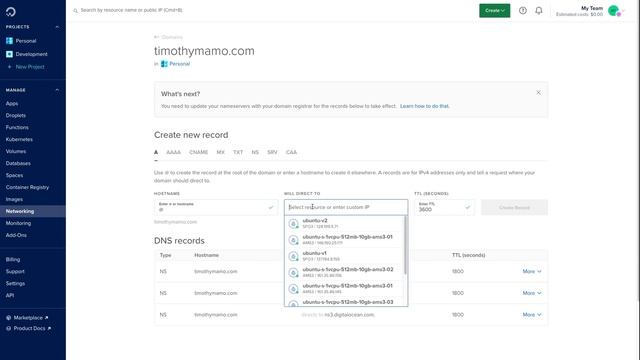Screen dimensions: 640x360
Task: Click the ns3.digitalocean.com record value
Action: click(x=349, y=315)
